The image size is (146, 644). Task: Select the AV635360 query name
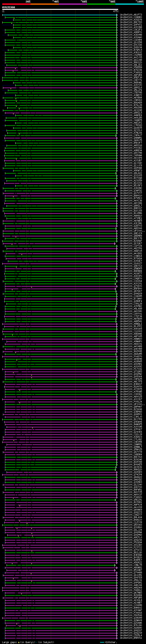[x=8, y=8]
